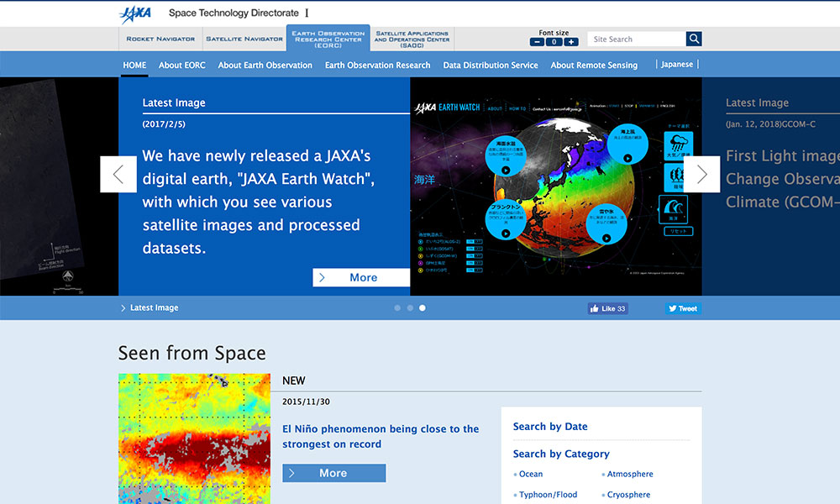This screenshot has height=504, width=840.
Task: Open Data Distribution Service menu item
Action: coord(491,65)
